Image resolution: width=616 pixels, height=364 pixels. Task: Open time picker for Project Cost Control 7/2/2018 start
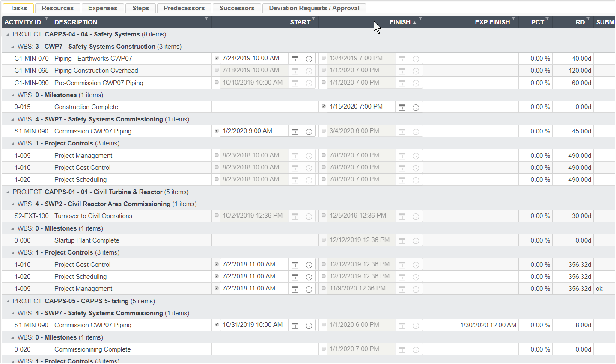(309, 265)
